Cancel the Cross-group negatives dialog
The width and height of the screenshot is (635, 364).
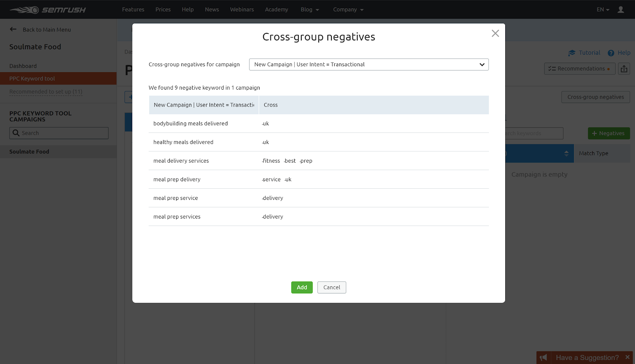coord(332,287)
